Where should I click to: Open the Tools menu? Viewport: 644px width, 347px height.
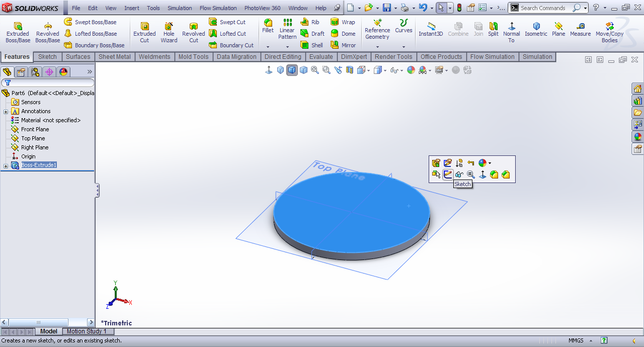[153, 8]
